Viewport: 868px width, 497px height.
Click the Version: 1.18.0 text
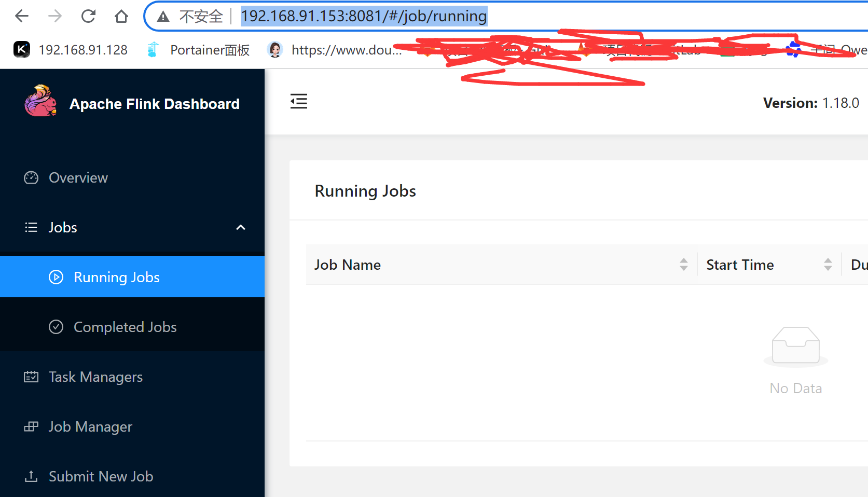pyautogui.click(x=811, y=103)
